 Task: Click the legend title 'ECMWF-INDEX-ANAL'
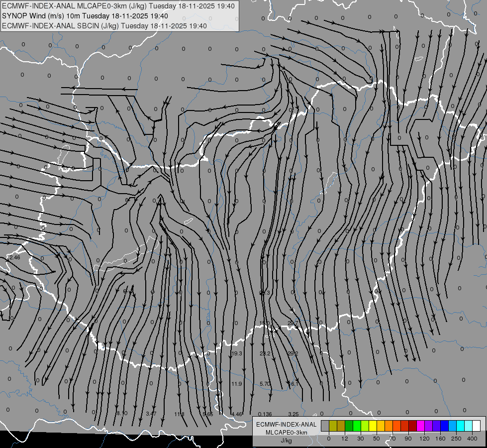click(287, 425)
